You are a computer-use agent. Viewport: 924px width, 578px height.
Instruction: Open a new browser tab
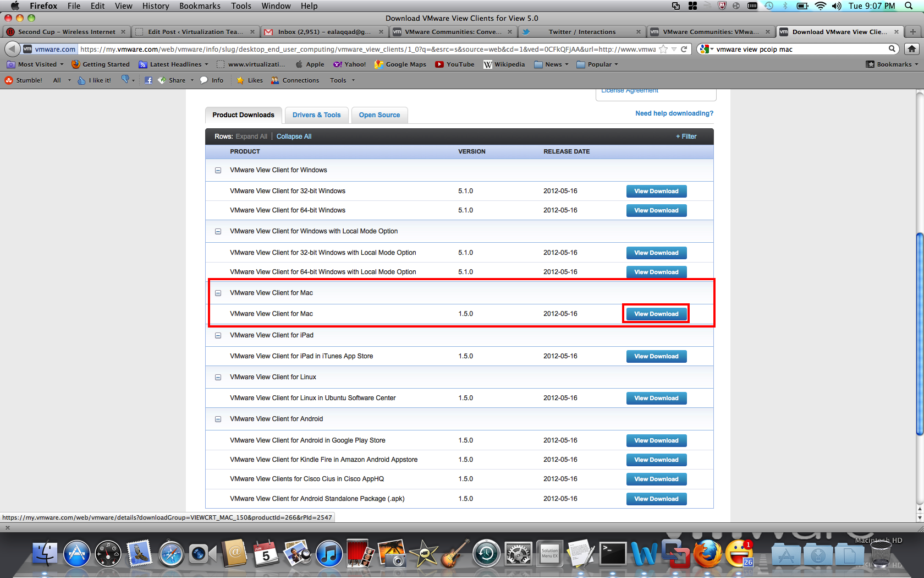click(x=913, y=32)
